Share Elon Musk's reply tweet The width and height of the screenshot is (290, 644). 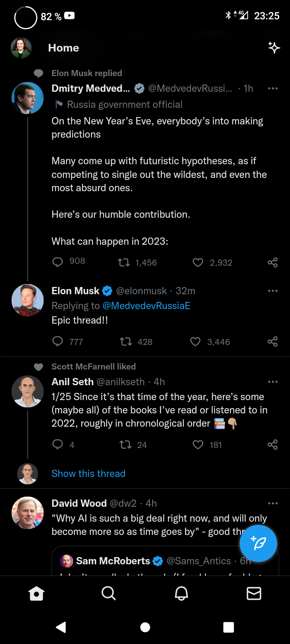click(x=273, y=342)
